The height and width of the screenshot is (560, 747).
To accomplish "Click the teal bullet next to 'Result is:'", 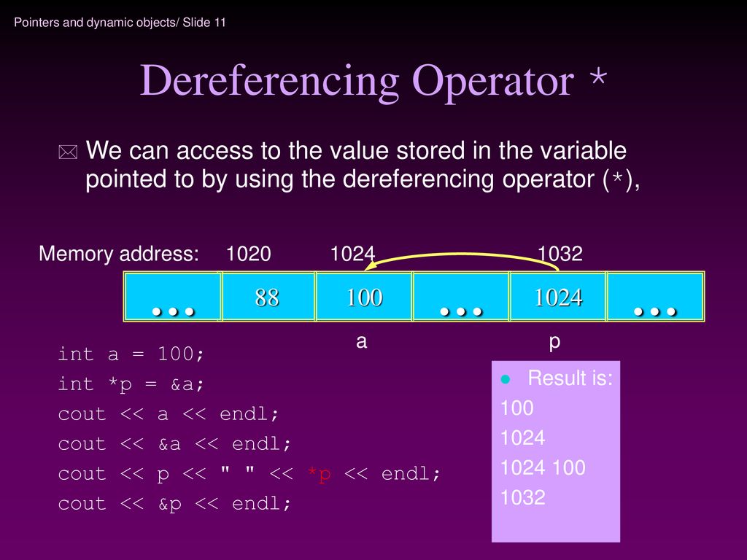I will click(x=506, y=379).
